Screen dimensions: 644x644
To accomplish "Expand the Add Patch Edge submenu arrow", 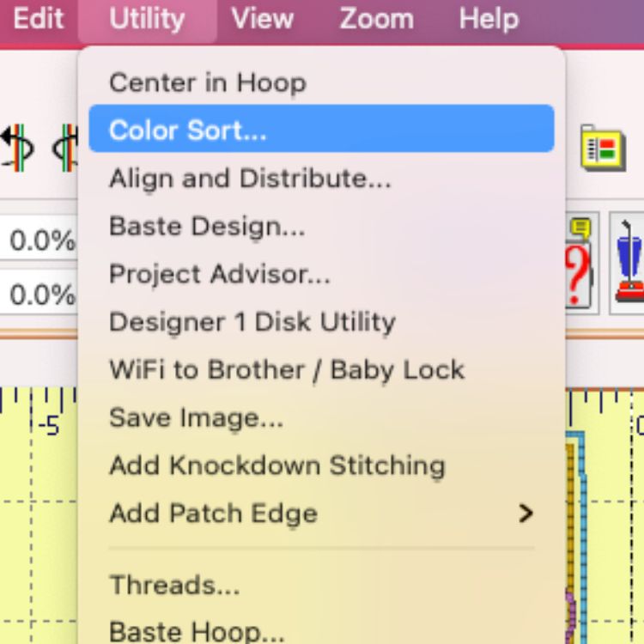I will pos(526,513).
